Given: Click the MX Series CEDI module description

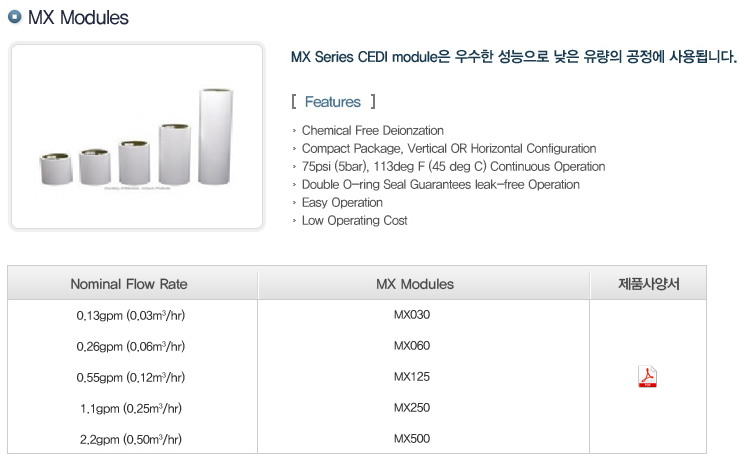Looking at the screenshot, I should [514, 57].
